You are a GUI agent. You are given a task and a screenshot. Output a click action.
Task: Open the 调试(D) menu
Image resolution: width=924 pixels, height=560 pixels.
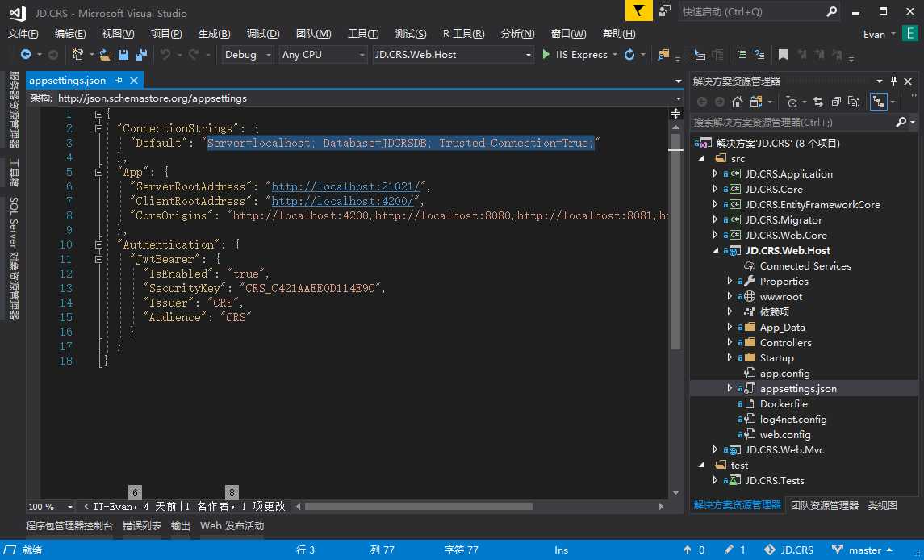(263, 34)
